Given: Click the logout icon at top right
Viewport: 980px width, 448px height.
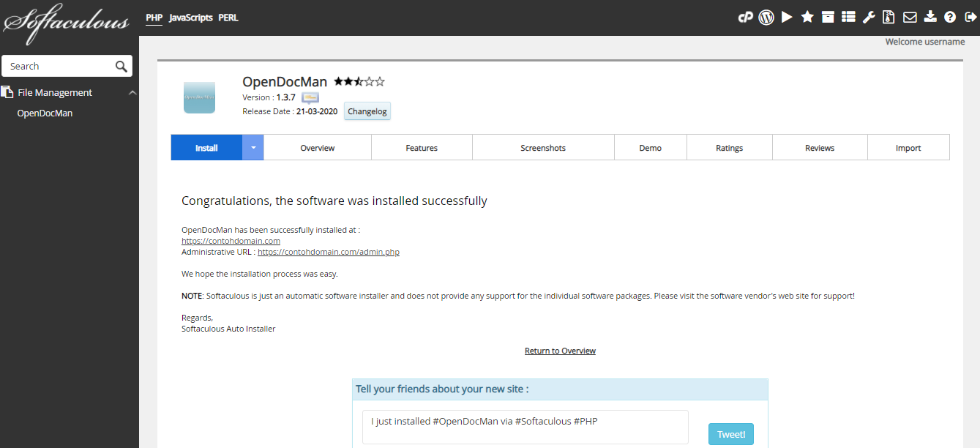Looking at the screenshot, I should pyautogui.click(x=970, y=16).
